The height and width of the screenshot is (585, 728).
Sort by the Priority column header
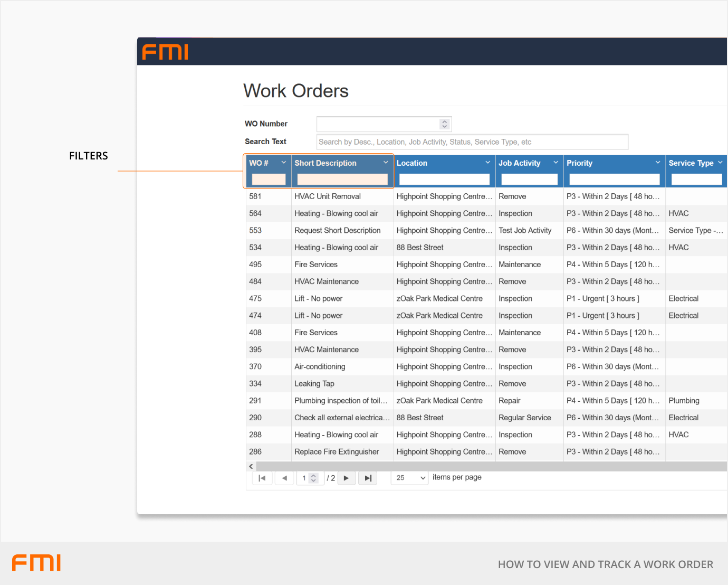coord(579,163)
